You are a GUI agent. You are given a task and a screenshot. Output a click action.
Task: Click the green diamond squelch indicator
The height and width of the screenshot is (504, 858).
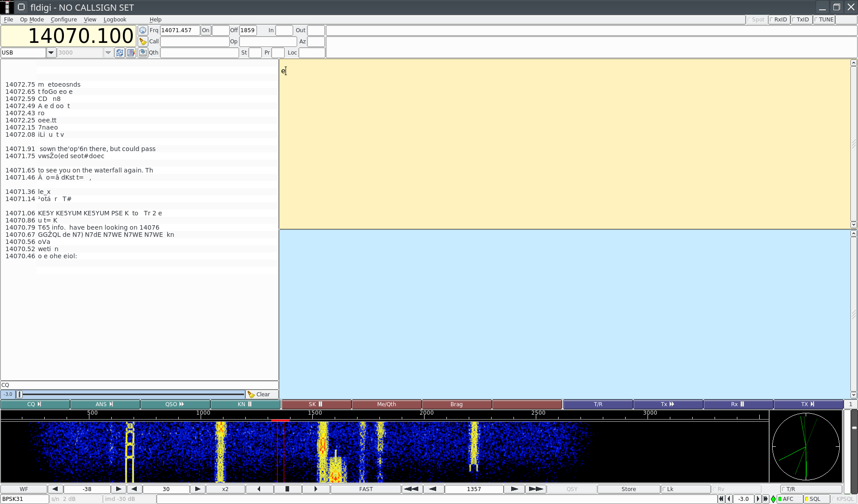click(773, 499)
